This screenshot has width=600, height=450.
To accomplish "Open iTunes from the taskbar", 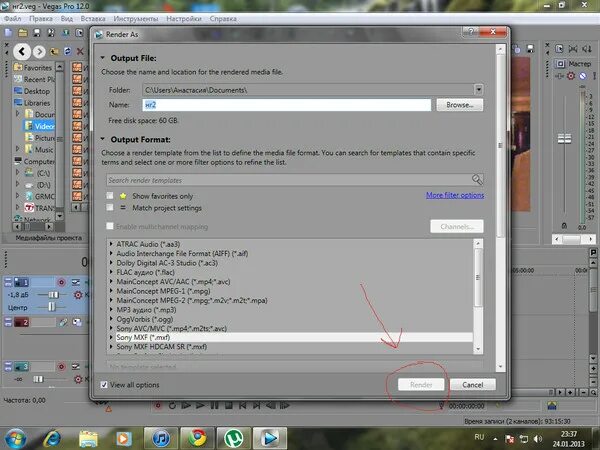I will [x=161, y=438].
